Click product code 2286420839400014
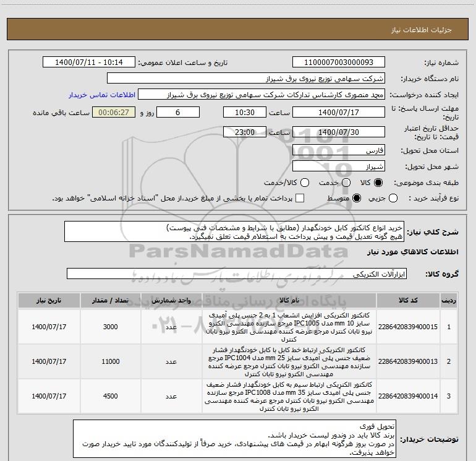Screen dimensions: 476x461 (x=408, y=396)
